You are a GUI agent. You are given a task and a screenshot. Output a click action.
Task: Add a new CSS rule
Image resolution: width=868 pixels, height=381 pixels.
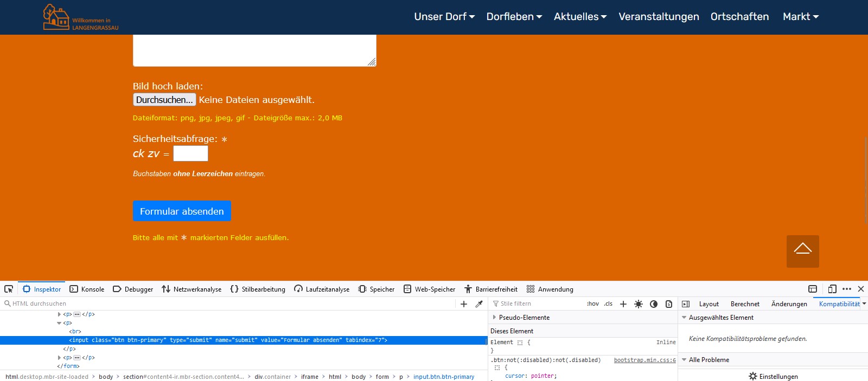tap(623, 304)
